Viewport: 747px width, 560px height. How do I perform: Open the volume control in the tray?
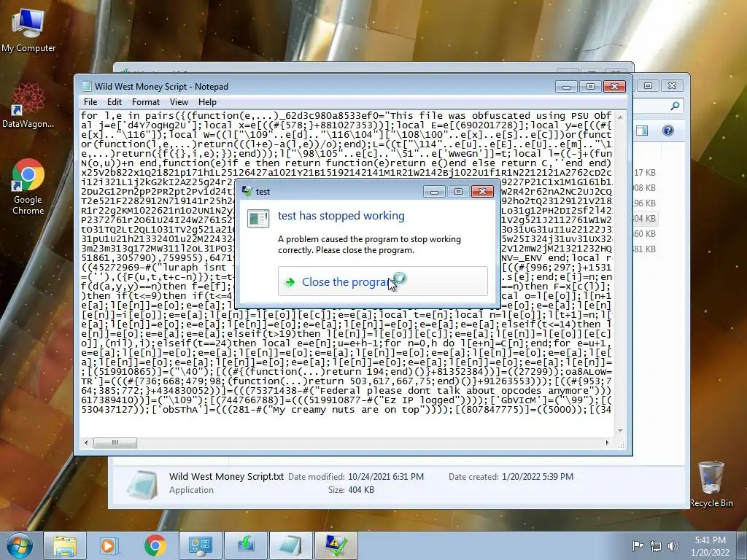(x=673, y=546)
